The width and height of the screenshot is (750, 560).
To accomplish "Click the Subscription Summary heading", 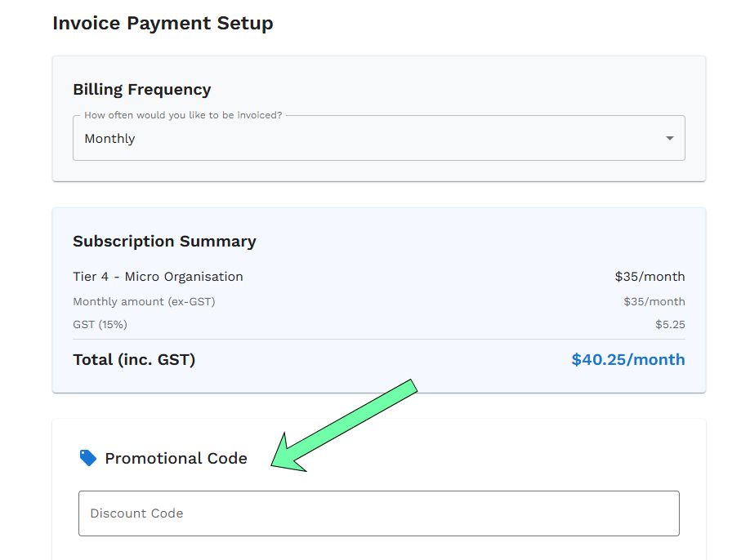I will pos(164,242).
